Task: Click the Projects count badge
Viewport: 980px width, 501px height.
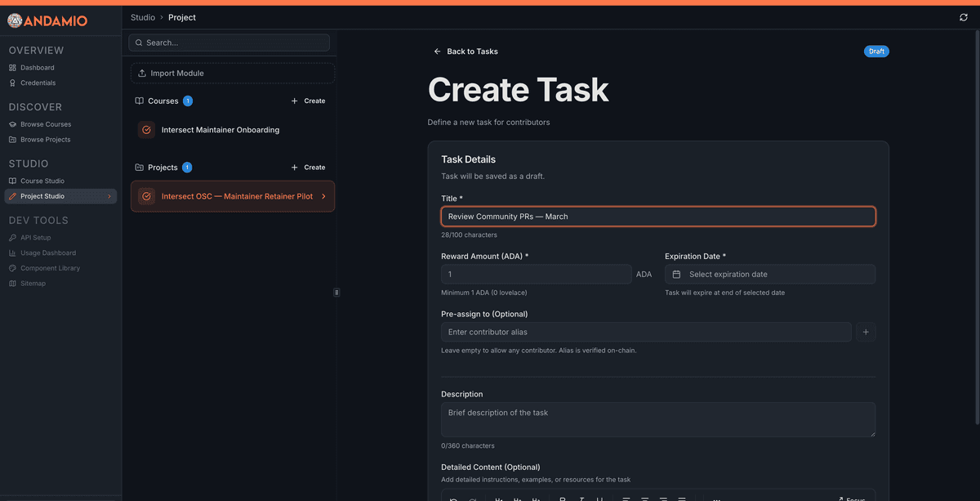Action: coord(187,168)
